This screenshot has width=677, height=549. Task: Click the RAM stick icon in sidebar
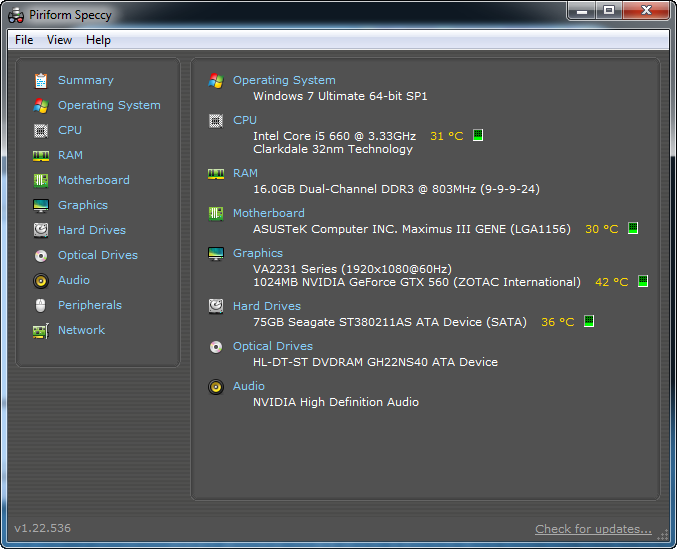pyautogui.click(x=41, y=156)
